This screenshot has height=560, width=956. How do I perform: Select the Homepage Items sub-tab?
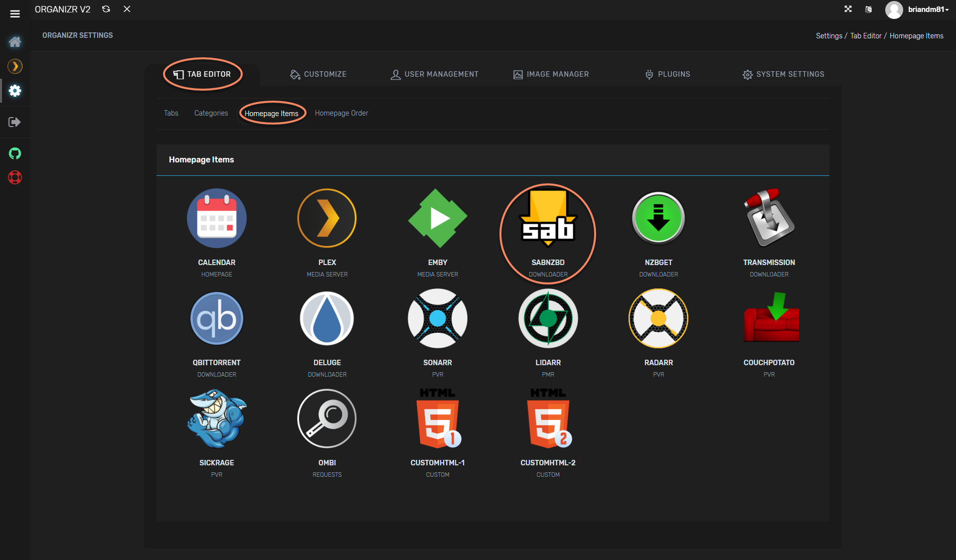point(272,114)
